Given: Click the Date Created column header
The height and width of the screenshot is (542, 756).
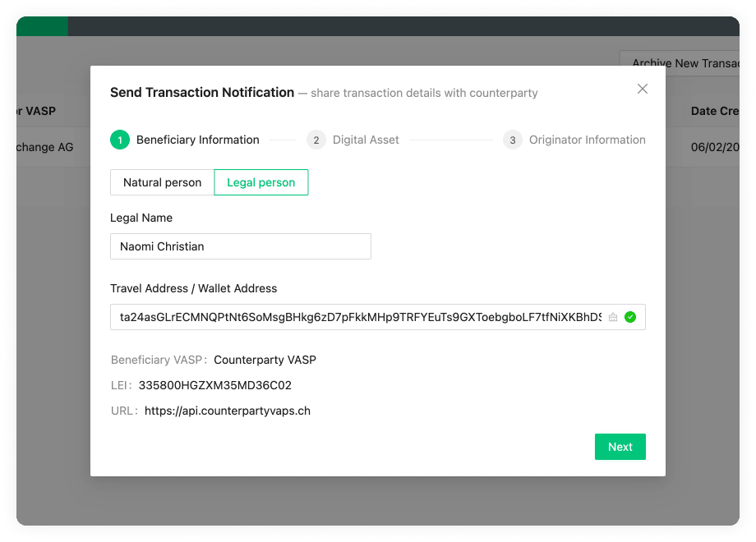Looking at the screenshot, I should coord(714,111).
